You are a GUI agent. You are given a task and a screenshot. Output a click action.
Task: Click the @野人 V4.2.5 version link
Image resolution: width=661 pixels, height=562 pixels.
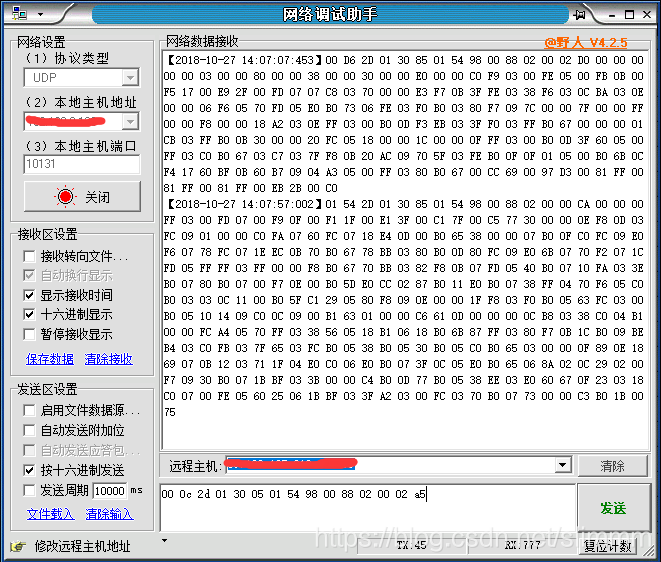click(586, 42)
